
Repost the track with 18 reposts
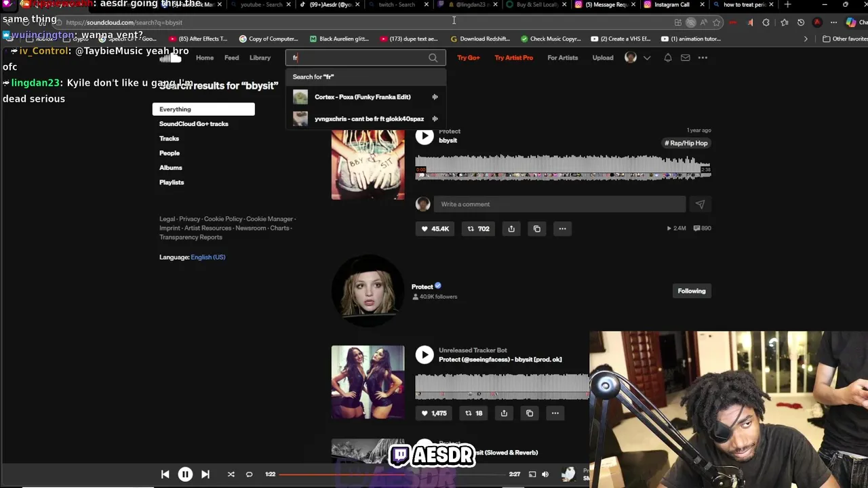tap(474, 413)
